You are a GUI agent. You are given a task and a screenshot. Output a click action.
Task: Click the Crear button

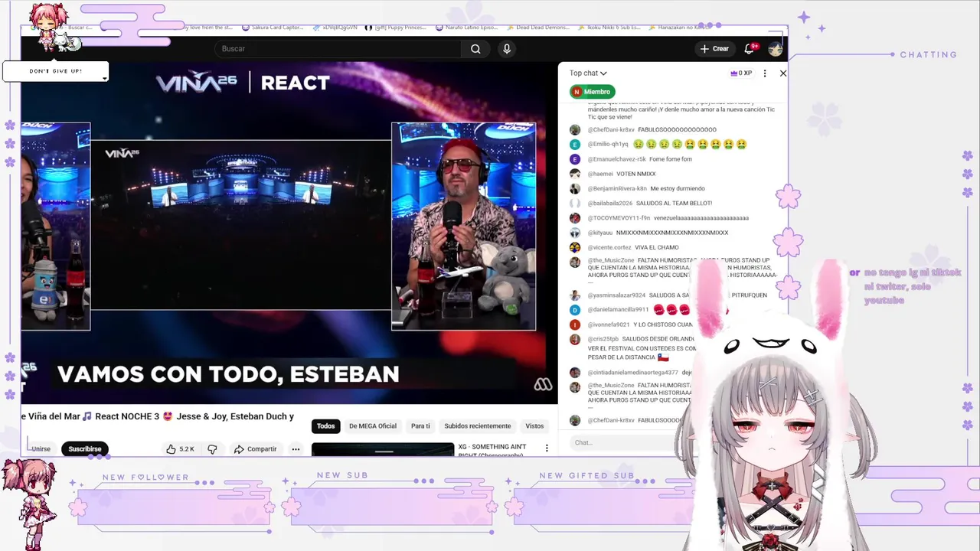714,49
